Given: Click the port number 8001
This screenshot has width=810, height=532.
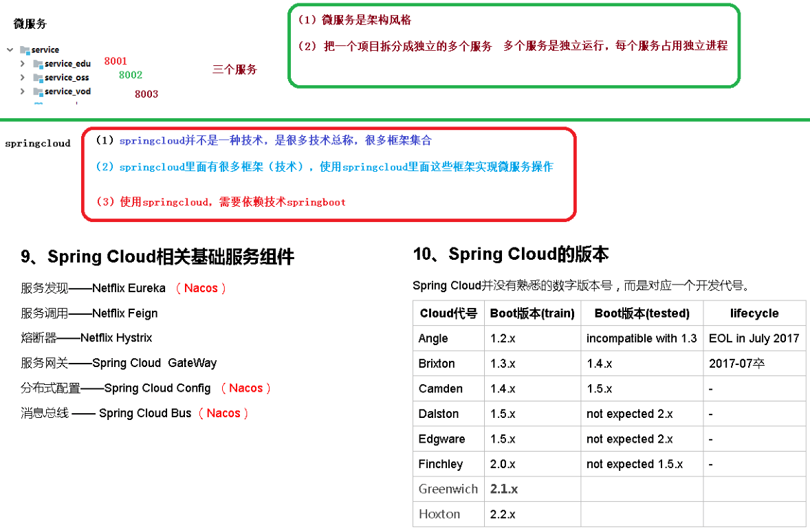Looking at the screenshot, I should [116, 61].
